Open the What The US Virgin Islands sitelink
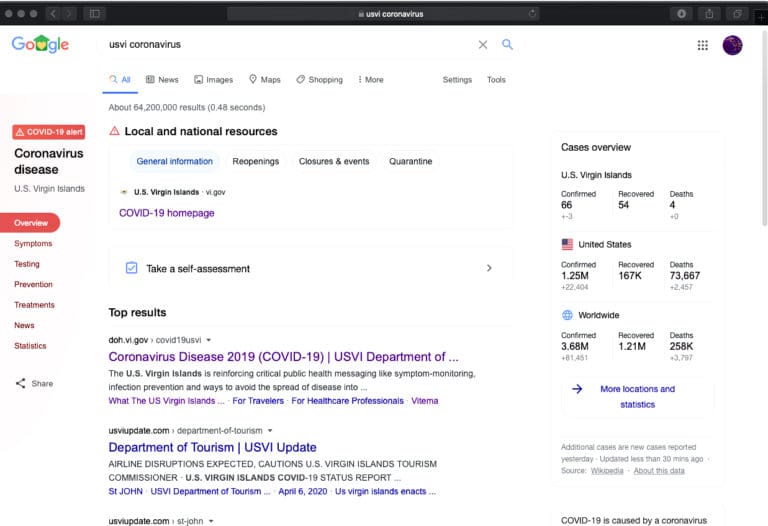 167,401
